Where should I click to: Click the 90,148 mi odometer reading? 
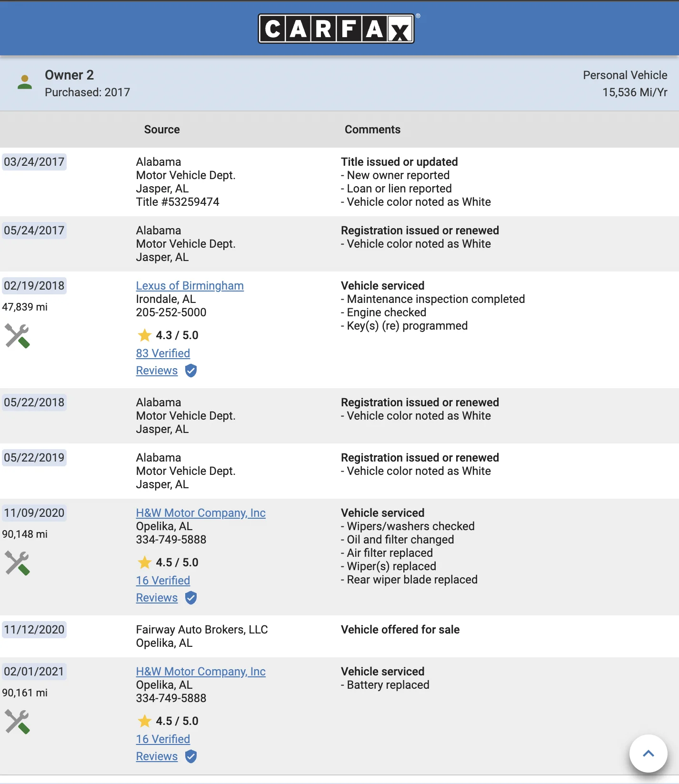pyautogui.click(x=25, y=534)
